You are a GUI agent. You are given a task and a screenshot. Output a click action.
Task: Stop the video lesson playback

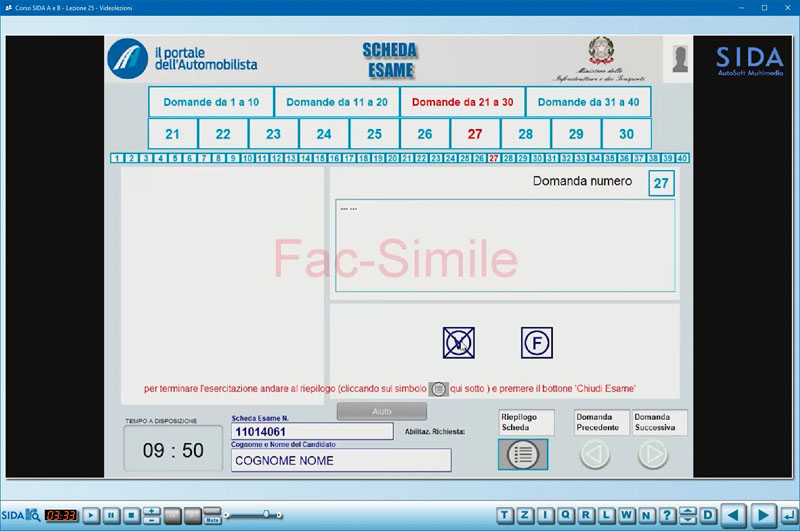pyautogui.click(x=131, y=515)
